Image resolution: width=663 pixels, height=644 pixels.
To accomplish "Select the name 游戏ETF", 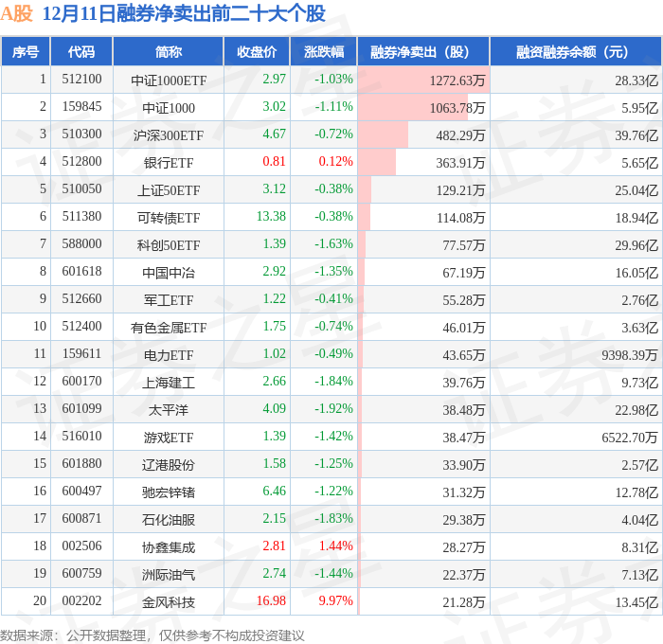I will tap(169, 438).
